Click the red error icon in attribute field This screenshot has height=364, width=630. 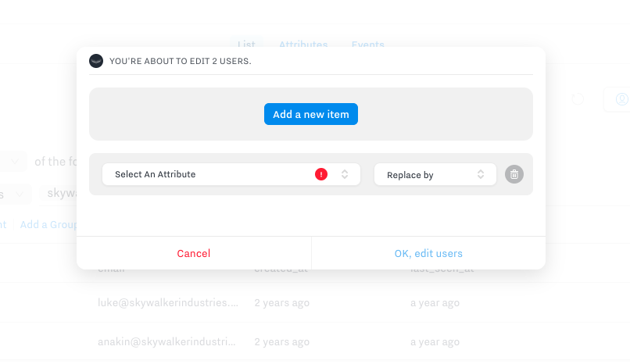321,174
